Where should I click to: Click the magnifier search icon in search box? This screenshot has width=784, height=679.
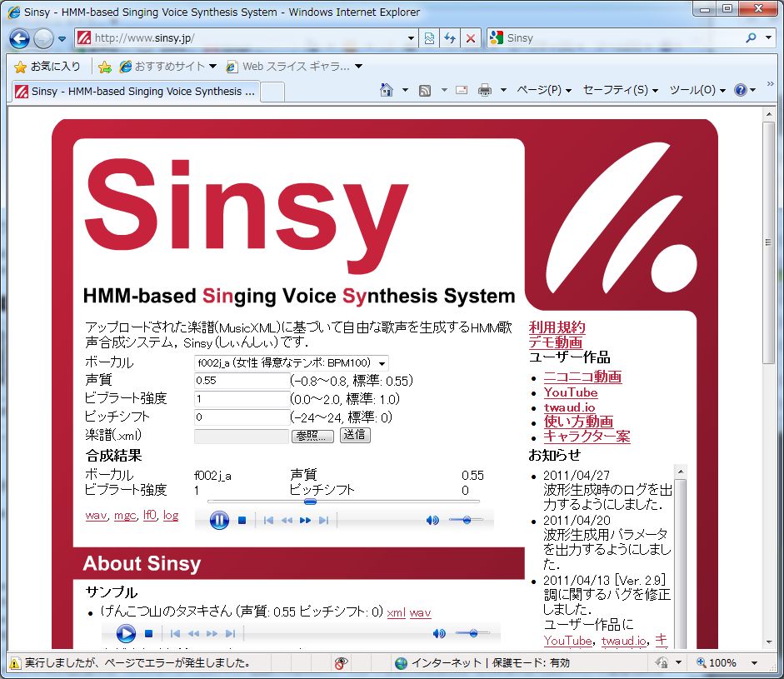[x=751, y=38]
